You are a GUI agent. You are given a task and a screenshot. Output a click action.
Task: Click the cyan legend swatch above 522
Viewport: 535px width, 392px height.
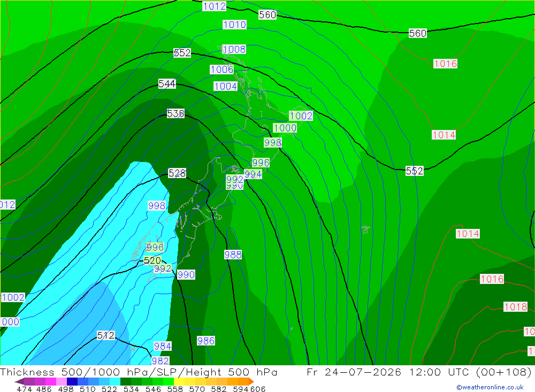[x=115, y=381]
